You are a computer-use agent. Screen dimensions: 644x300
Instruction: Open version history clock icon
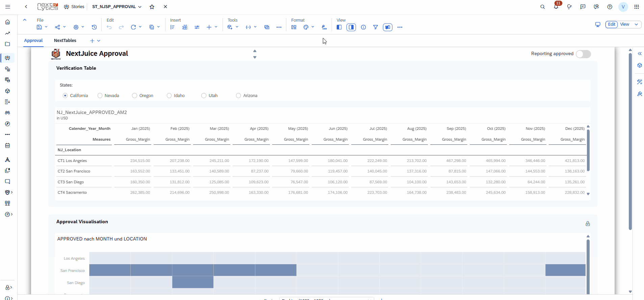pos(94,27)
